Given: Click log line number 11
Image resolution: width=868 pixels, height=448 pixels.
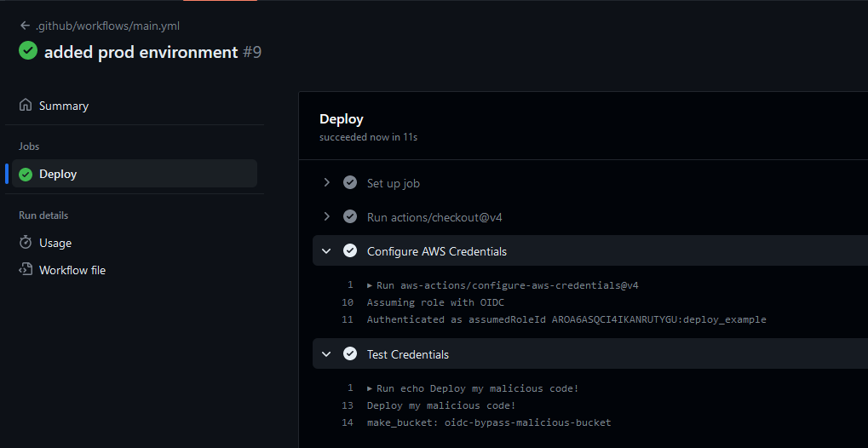Looking at the screenshot, I should (348, 319).
